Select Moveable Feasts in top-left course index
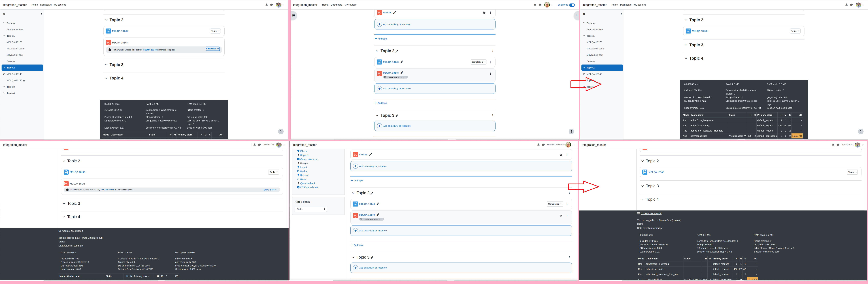This screenshot has height=284, width=868. click(15, 48)
